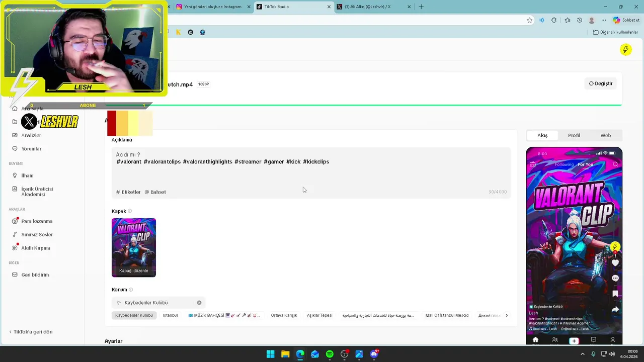Image resolution: width=644 pixels, height=362 pixels.
Task: Open browser extensions puzzle icon
Action: [554, 20]
